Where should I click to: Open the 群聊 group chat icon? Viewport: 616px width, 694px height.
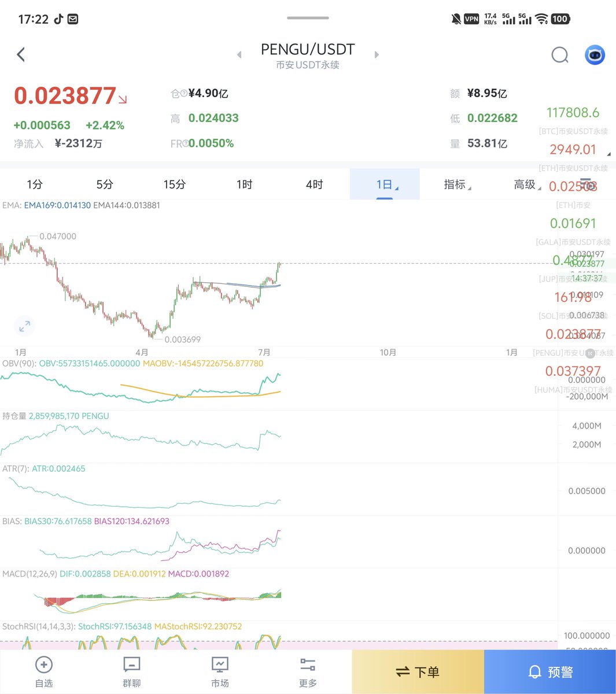[132, 665]
